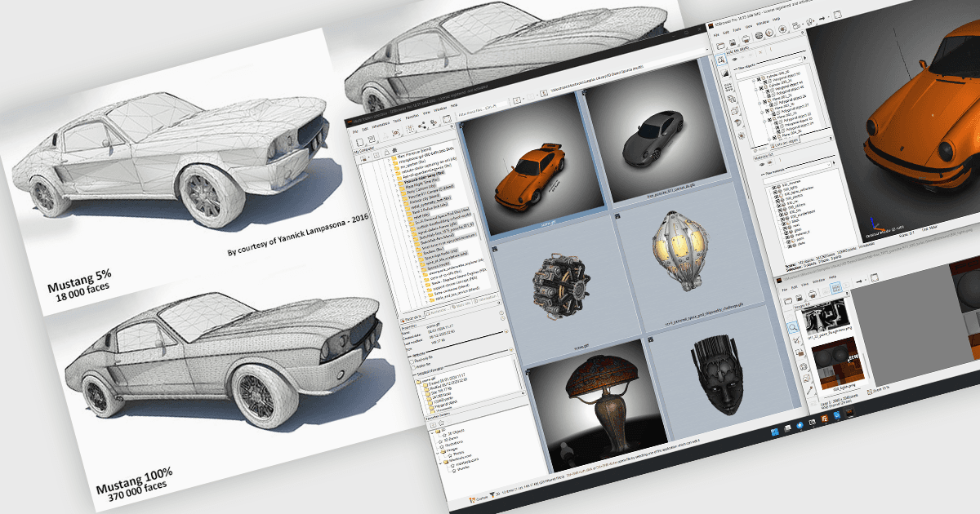Open Help menu in 3D viewer window
Image resolution: width=980 pixels, height=514 pixels.
pos(777,19)
